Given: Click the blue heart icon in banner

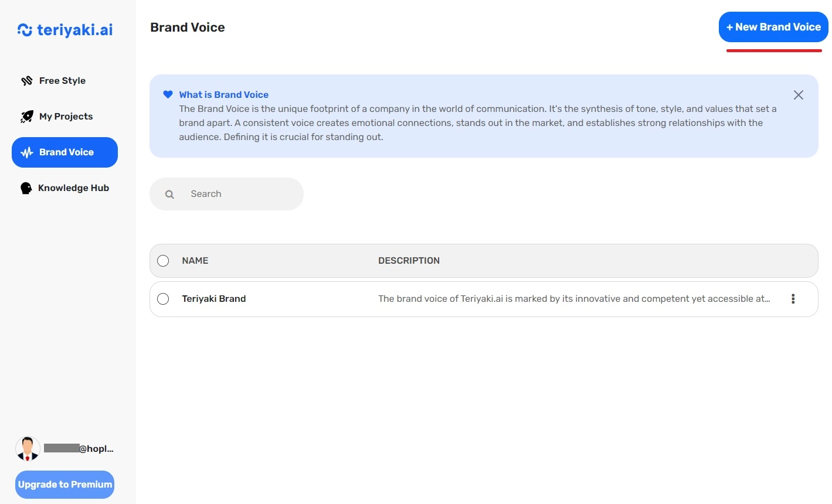Looking at the screenshot, I should pyautogui.click(x=168, y=94).
